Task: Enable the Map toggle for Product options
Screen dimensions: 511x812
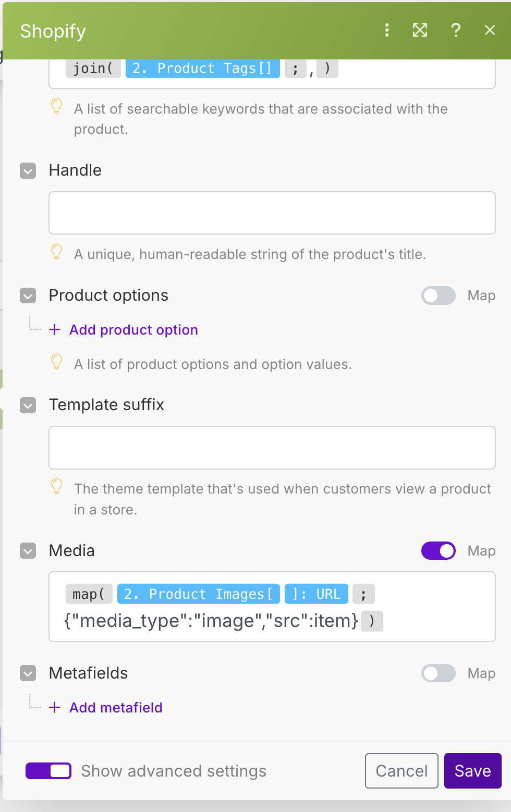Action: pyautogui.click(x=439, y=296)
